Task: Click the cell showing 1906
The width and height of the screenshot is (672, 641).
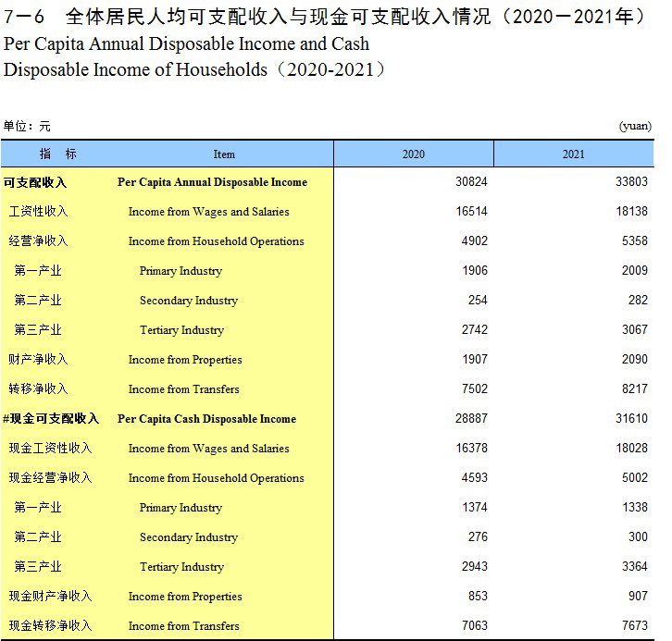Action: 475,270
